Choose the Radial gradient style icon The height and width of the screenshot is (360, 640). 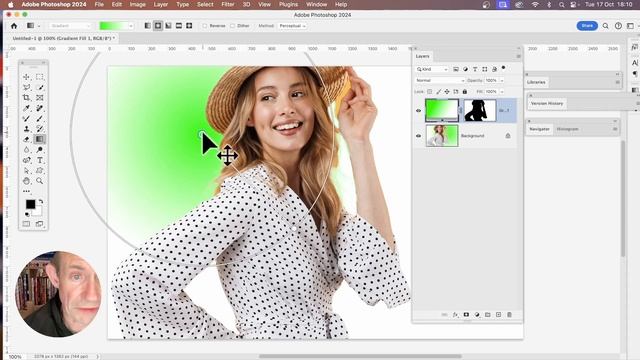point(158,26)
